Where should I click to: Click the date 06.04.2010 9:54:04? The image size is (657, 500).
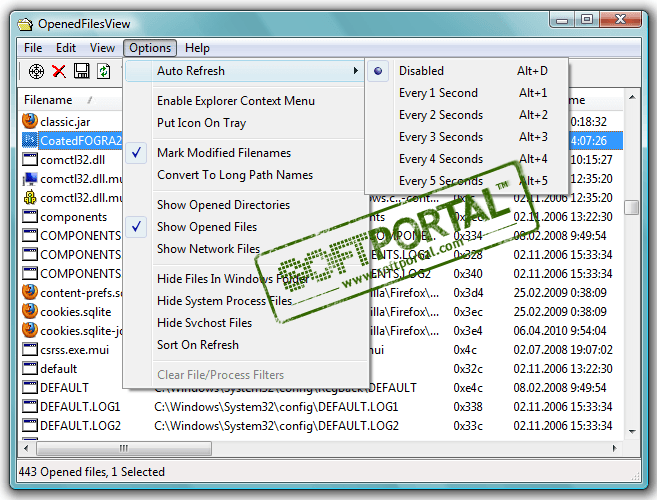click(560, 331)
